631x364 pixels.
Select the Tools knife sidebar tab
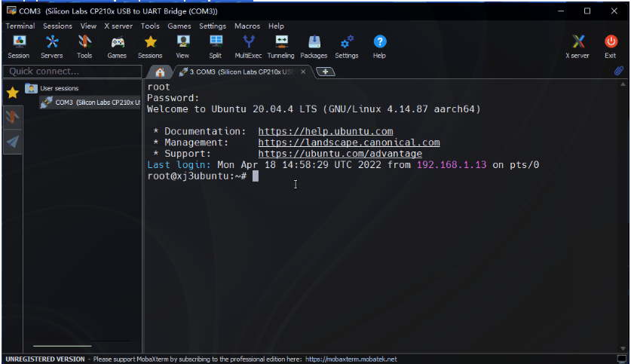click(13, 117)
